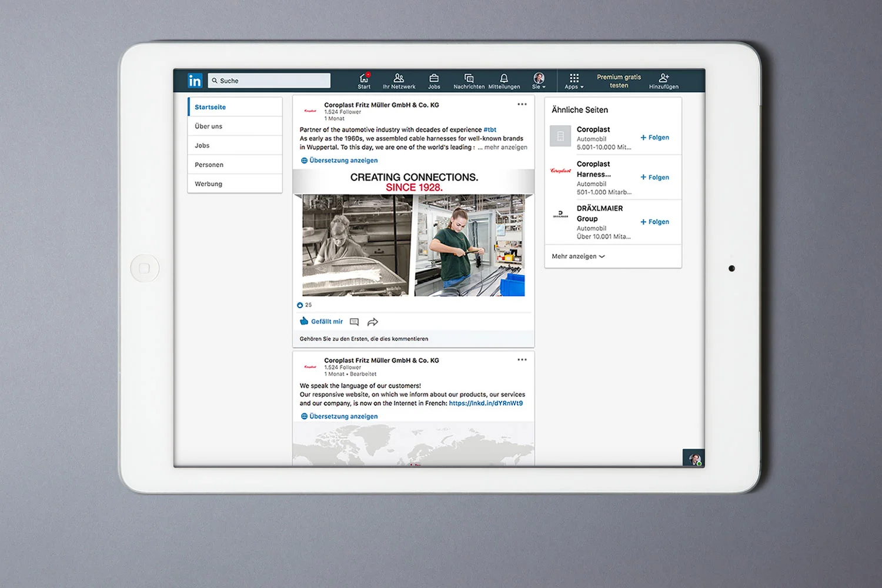Open options menu of #tbt post

[522, 104]
